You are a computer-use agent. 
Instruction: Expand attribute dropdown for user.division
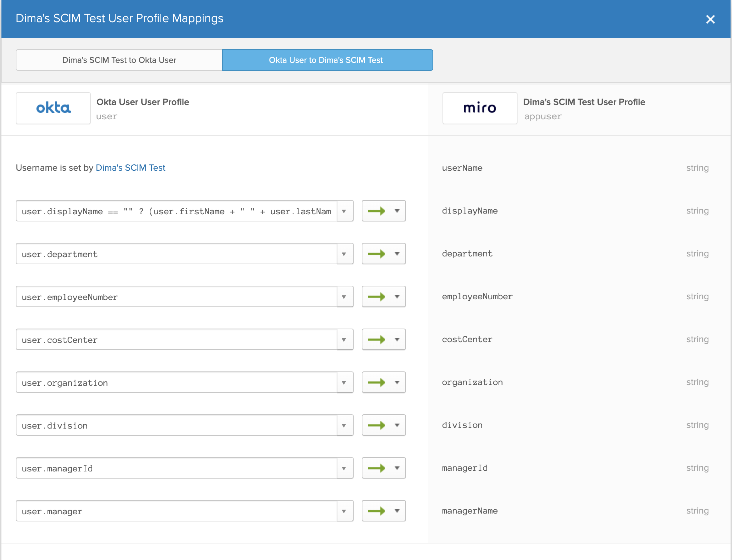click(345, 425)
